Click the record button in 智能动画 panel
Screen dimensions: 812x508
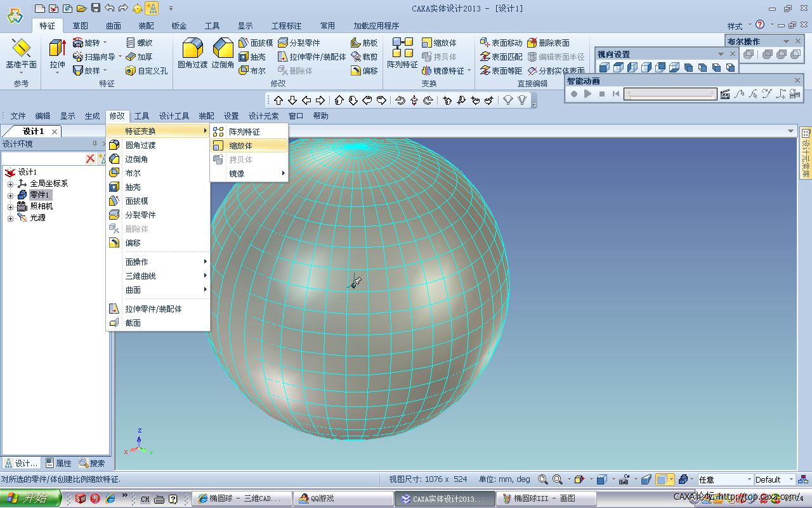click(x=574, y=94)
